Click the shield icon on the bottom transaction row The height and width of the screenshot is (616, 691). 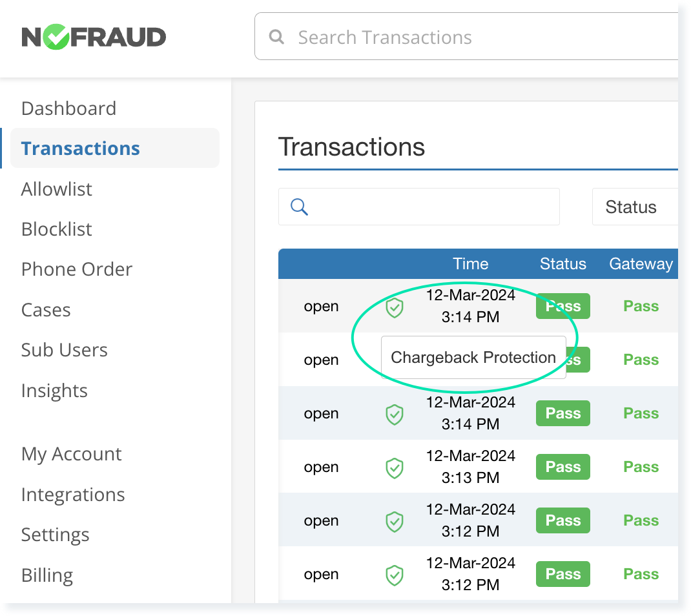point(394,574)
